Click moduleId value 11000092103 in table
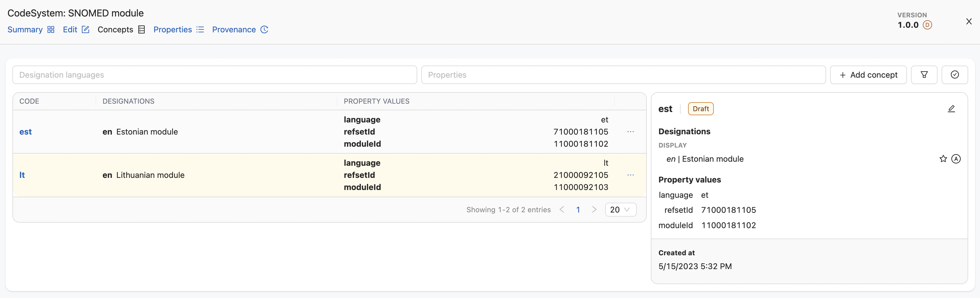980x298 pixels. click(x=581, y=187)
